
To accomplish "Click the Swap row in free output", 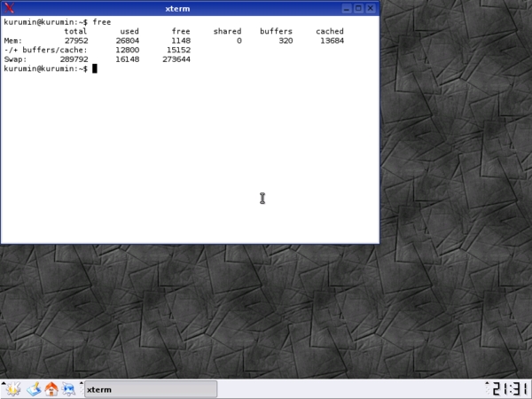I will 97,59.
